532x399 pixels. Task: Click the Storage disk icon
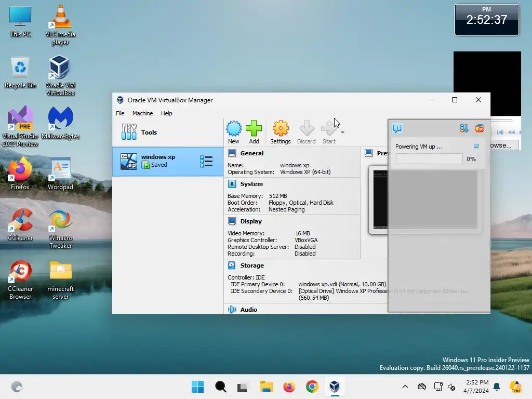tap(232, 265)
